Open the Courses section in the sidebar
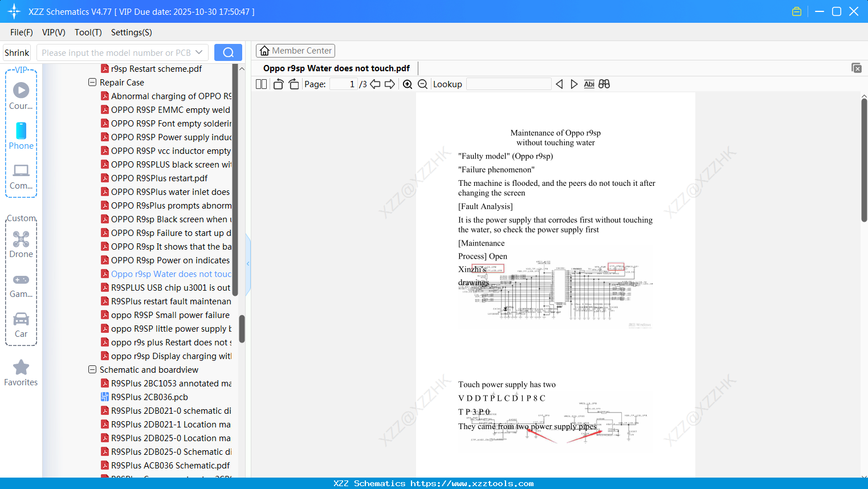The width and height of the screenshot is (868, 489). (x=21, y=96)
